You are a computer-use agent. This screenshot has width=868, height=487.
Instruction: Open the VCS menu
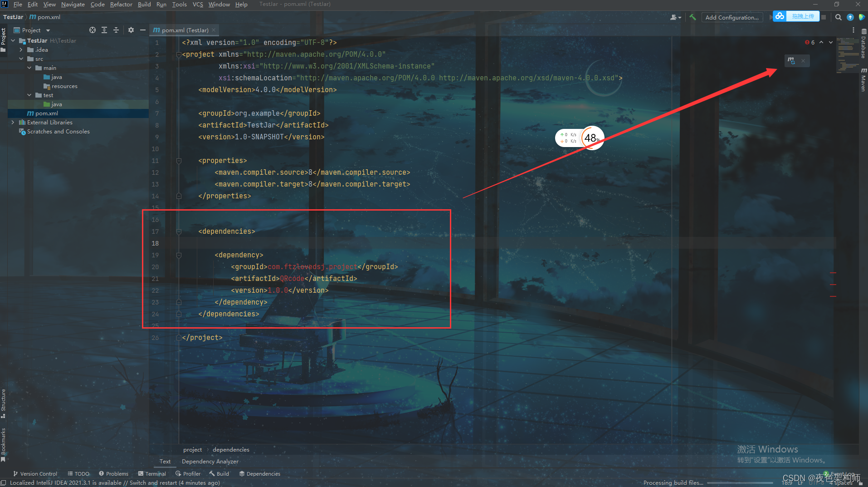(198, 4)
